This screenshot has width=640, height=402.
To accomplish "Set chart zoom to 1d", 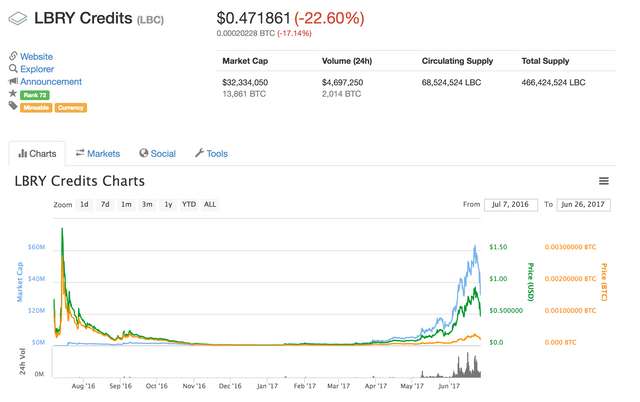I will (x=84, y=204).
